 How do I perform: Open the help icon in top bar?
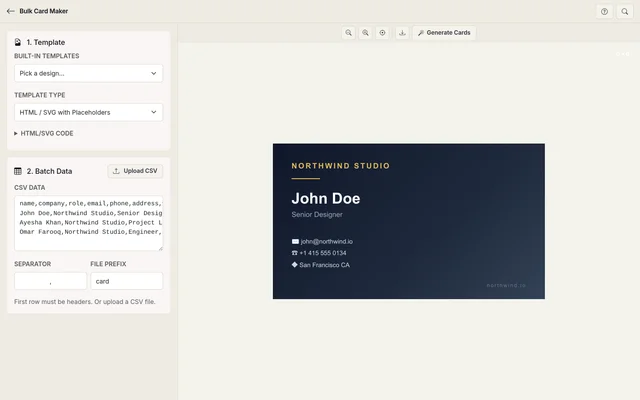pyautogui.click(x=604, y=11)
